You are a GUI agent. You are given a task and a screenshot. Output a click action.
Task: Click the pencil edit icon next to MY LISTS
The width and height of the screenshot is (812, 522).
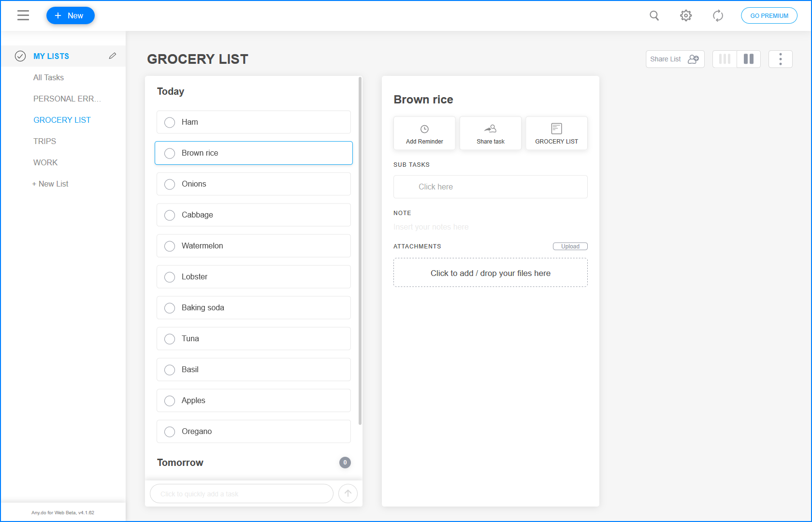pos(113,56)
